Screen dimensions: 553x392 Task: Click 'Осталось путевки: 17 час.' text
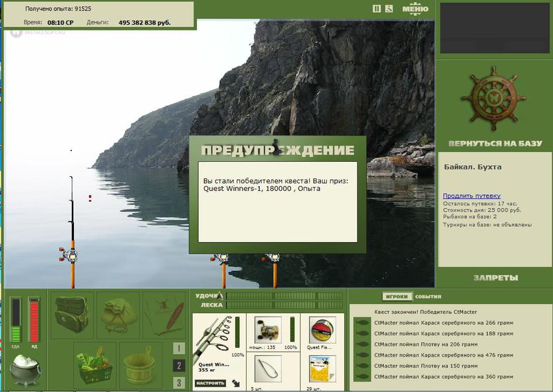pos(480,203)
